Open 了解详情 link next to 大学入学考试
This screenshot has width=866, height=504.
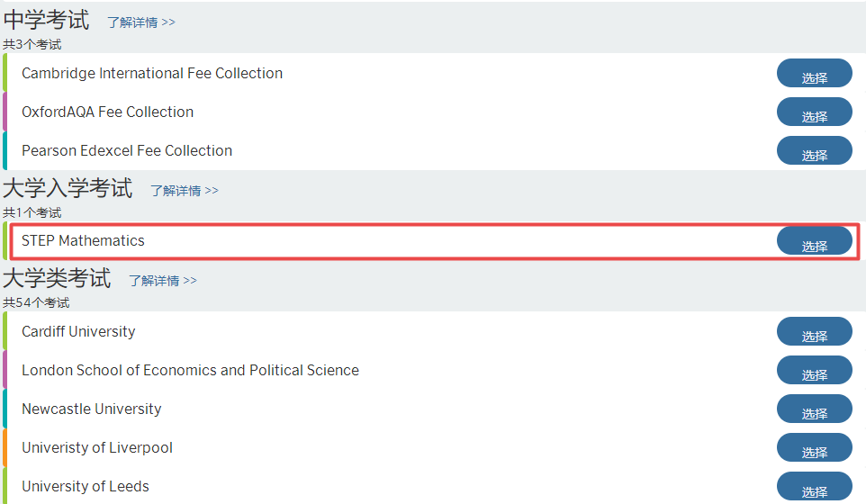tap(185, 191)
